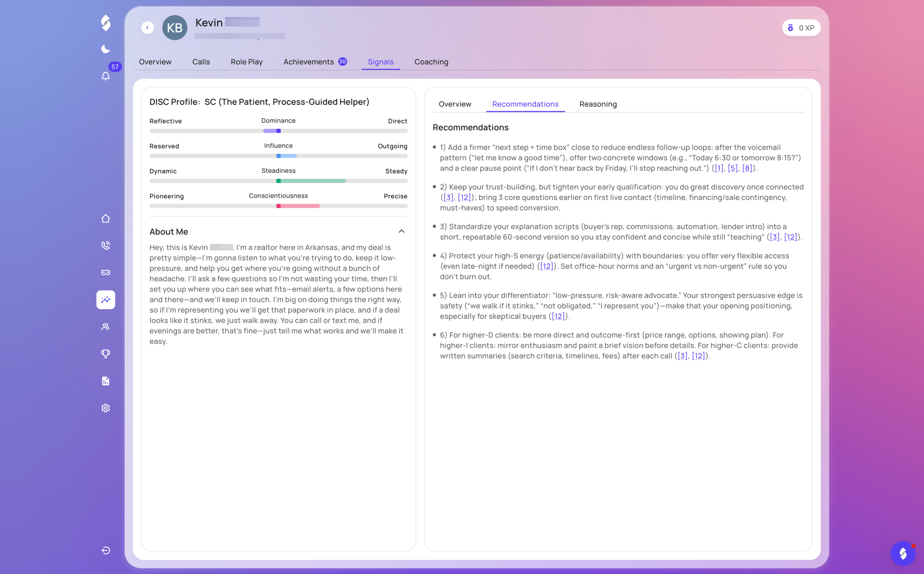The height and width of the screenshot is (574, 924).
Task: Open the people Contacts icon in sidebar
Action: pos(105,326)
